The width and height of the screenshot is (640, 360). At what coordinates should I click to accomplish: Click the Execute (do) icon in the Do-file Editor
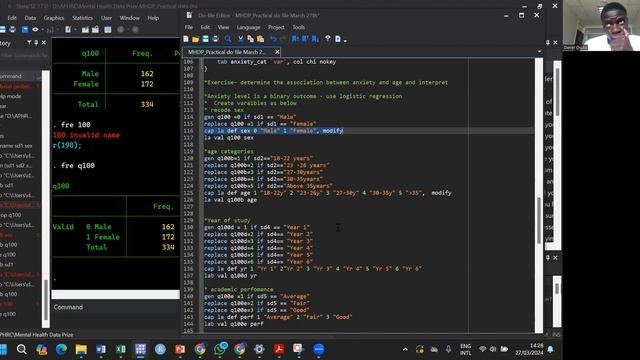pyautogui.click(x=338, y=39)
